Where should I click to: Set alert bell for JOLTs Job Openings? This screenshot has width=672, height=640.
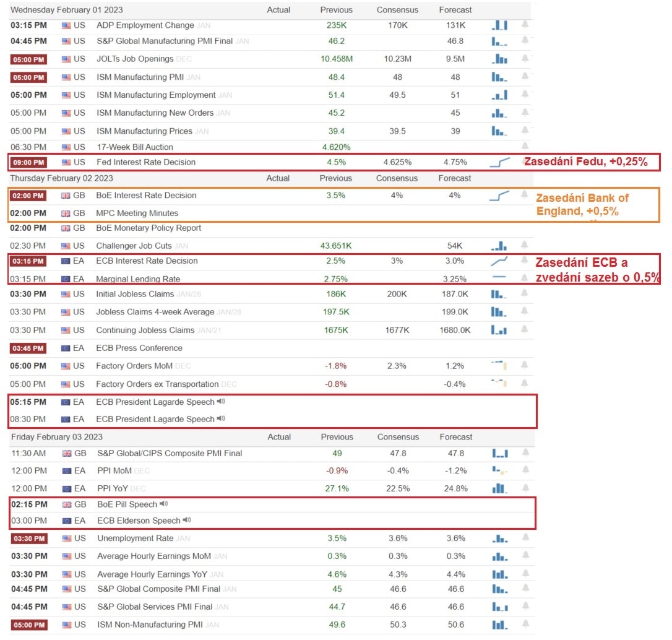pyautogui.click(x=525, y=58)
